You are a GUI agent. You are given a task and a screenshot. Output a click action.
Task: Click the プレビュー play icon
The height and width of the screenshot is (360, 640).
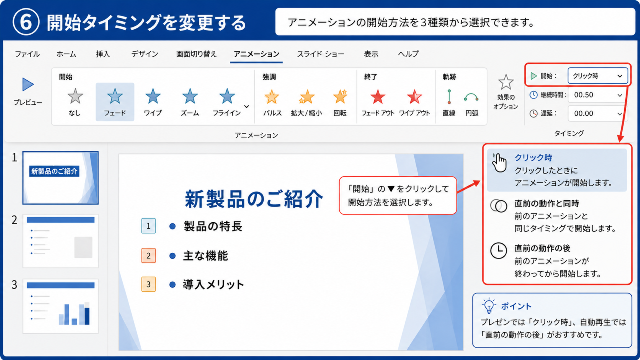pyautogui.click(x=28, y=84)
